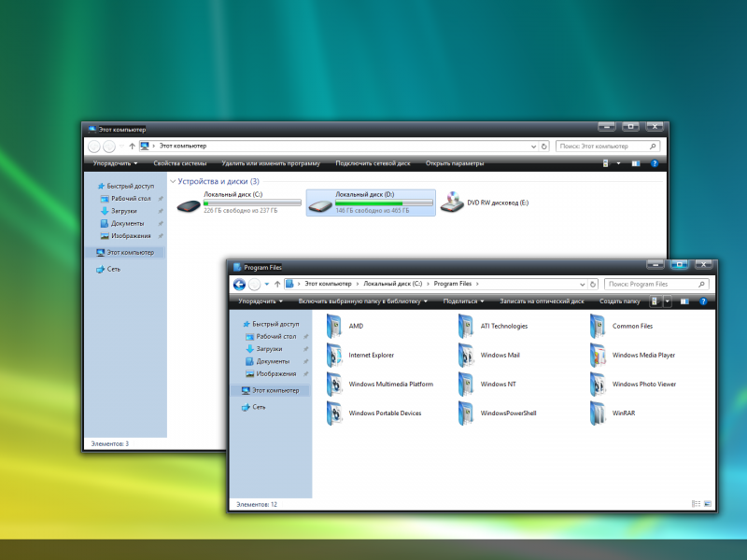Open address history dropdown in Этот компьютер window
The height and width of the screenshot is (560, 747).
click(533, 147)
